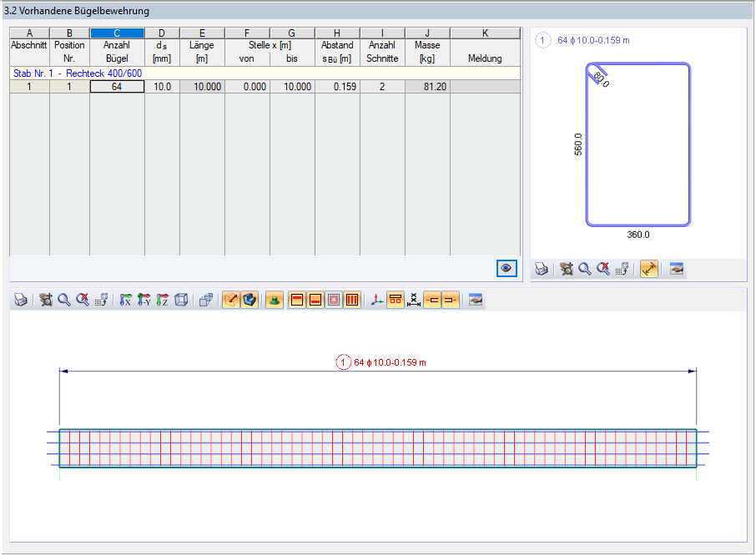Activate move/rotate tool in beam view toolbar
756x556 pixels.
pyautogui.click(x=46, y=300)
